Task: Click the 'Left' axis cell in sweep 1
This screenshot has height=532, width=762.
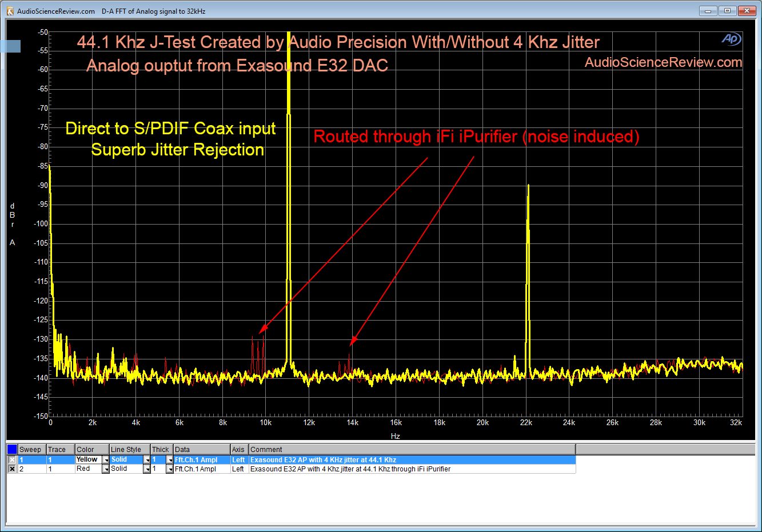Action: pos(240,459)
